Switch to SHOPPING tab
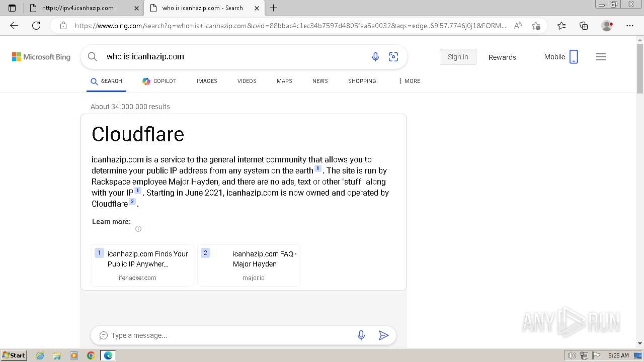The image size is (644, 362). [362, 81]
